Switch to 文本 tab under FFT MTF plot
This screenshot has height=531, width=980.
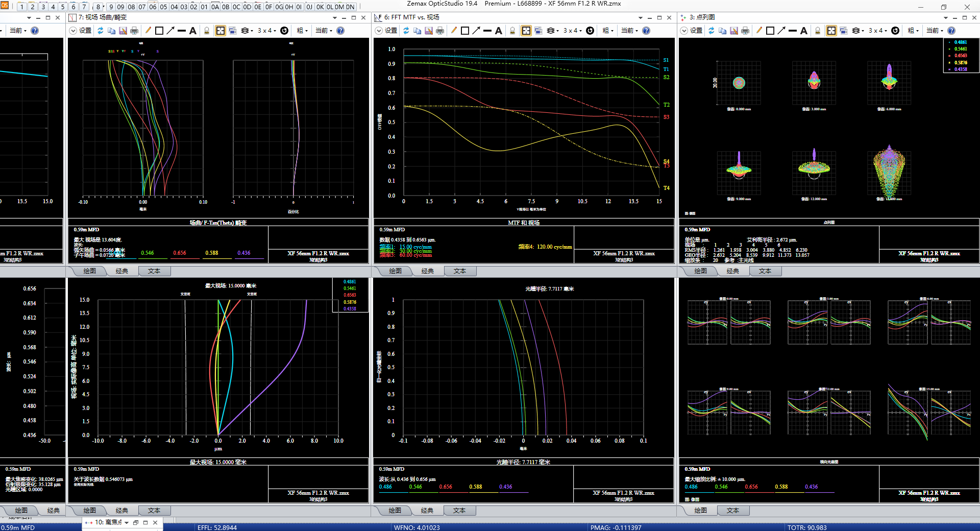click(x=459, y=271)
